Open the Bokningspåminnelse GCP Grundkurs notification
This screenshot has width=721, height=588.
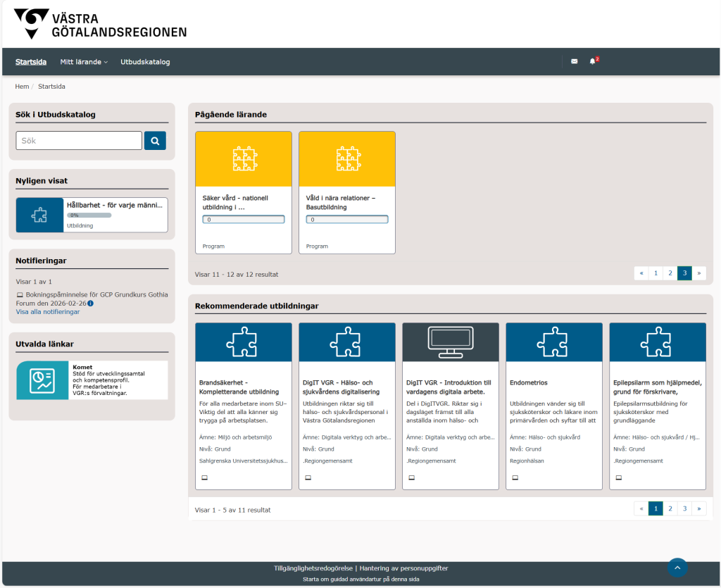92,299
